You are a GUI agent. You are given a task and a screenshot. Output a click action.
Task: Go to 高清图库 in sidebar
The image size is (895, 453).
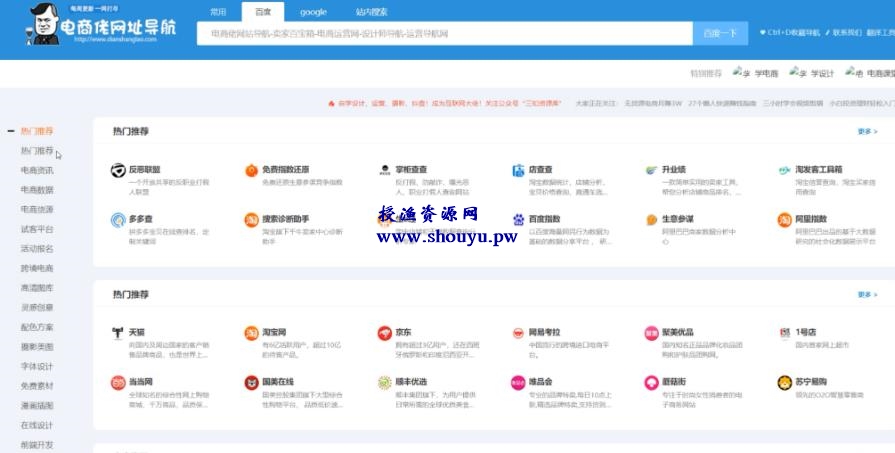[37, 288]
